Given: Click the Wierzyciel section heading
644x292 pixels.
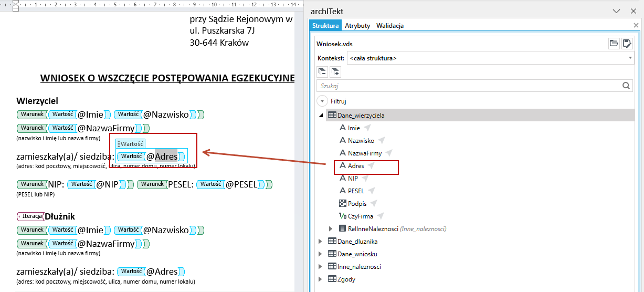Looking at the screenshot, I should pyautogui.click(x=37, y=101).
